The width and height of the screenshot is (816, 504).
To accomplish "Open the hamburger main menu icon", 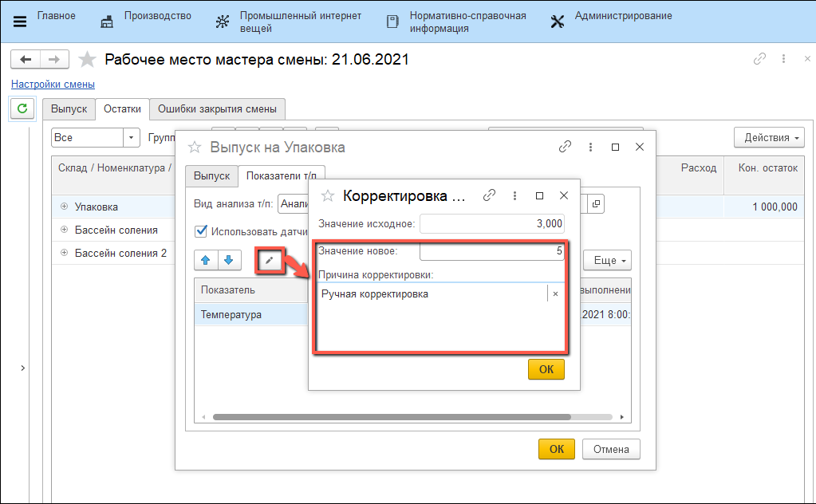I will point(20,22).
